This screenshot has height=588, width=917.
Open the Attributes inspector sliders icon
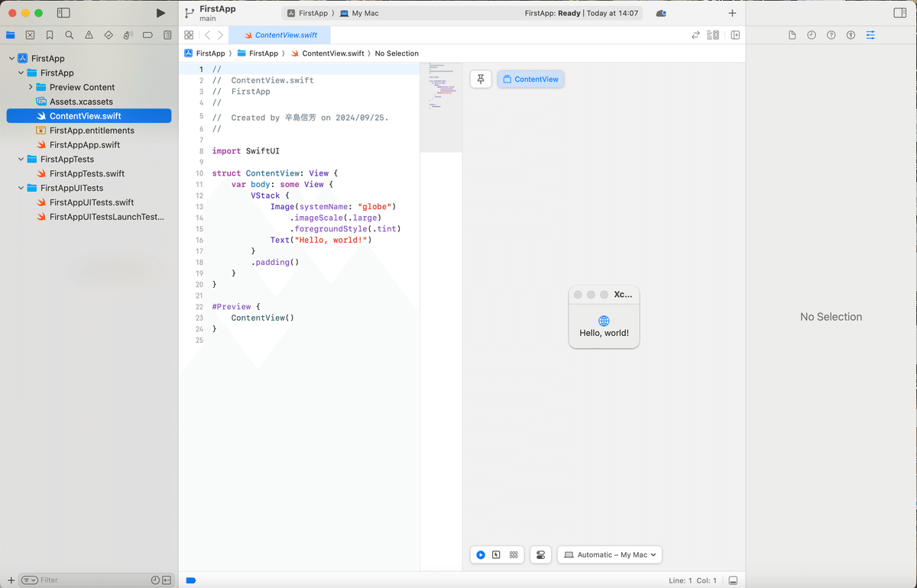(x=870, y=34)
